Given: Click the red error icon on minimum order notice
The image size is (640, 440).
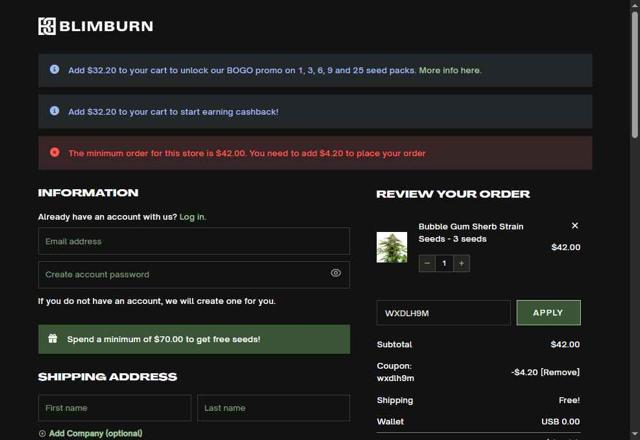Looking at the screenshot, I should point(54,152).
